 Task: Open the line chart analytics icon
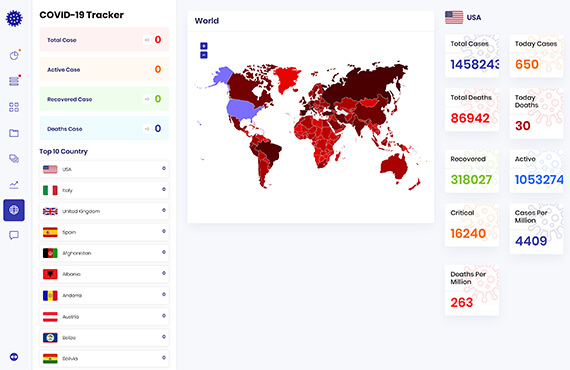coord(14,185)
